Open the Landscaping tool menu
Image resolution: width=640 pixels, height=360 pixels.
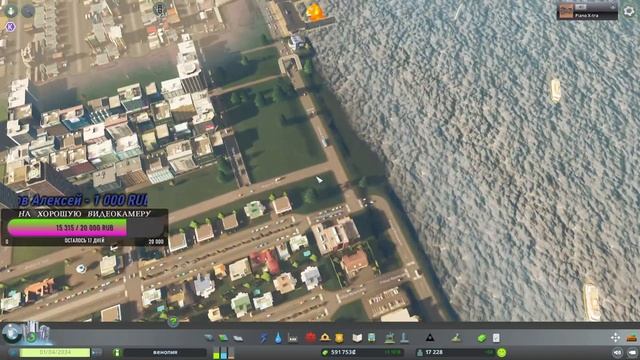tap(456, 338)
